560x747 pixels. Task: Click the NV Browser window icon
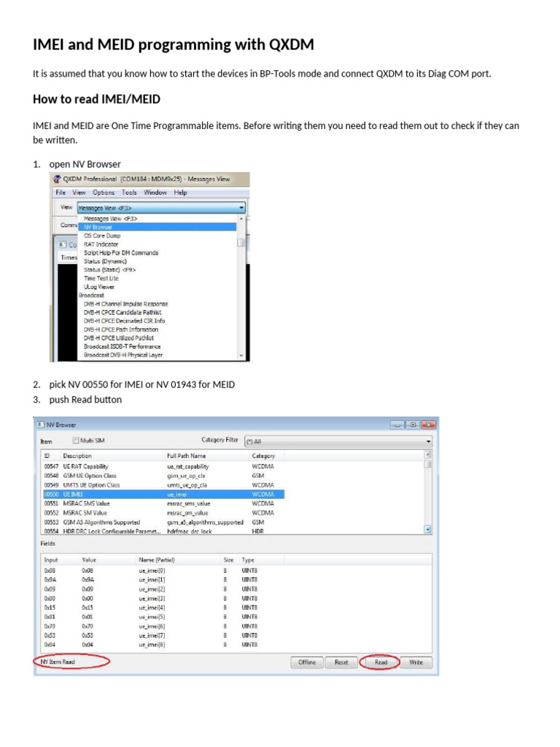41,425
